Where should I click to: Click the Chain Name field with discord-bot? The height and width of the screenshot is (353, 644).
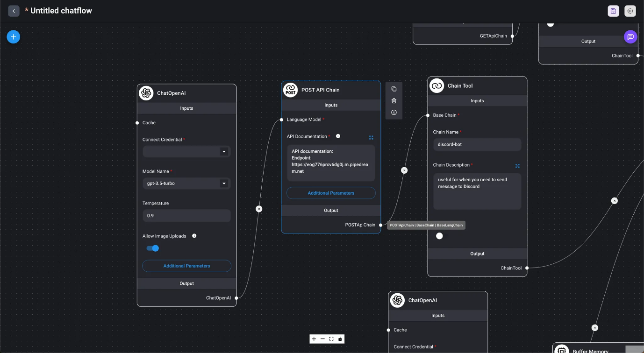477,145
